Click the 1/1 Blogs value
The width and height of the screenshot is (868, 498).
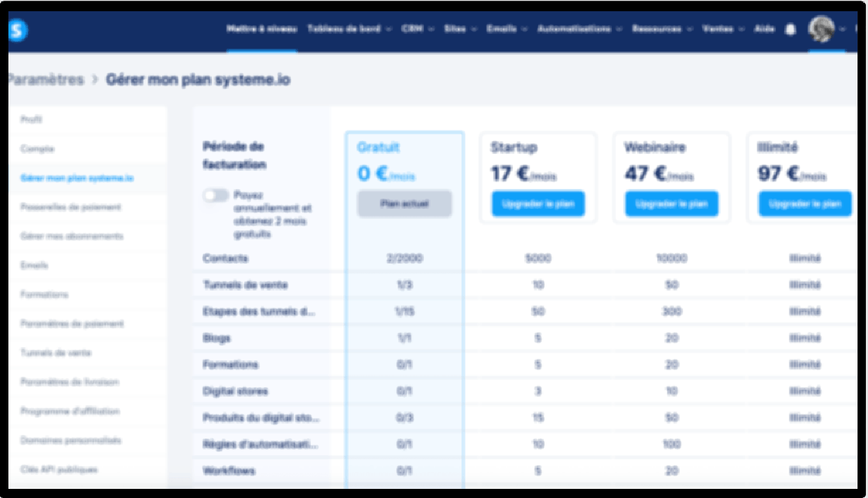[405, 338]
